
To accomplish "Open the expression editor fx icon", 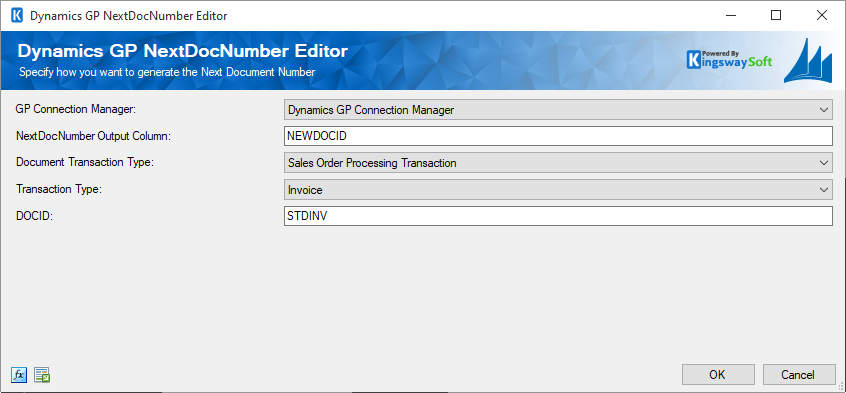I will tap(19, 374).
